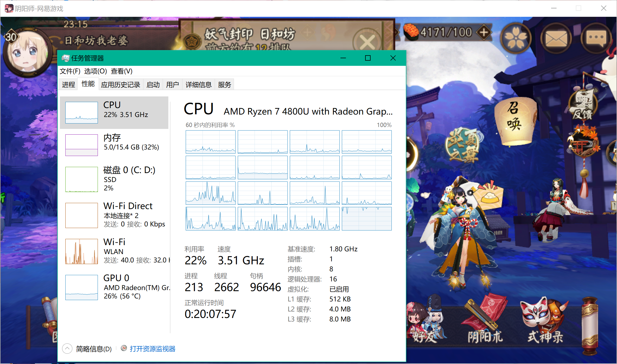Viewport: 617px width, 364px height.
Task: Click the 0:20:07:57 uptime value
Action: click(210, 314)
